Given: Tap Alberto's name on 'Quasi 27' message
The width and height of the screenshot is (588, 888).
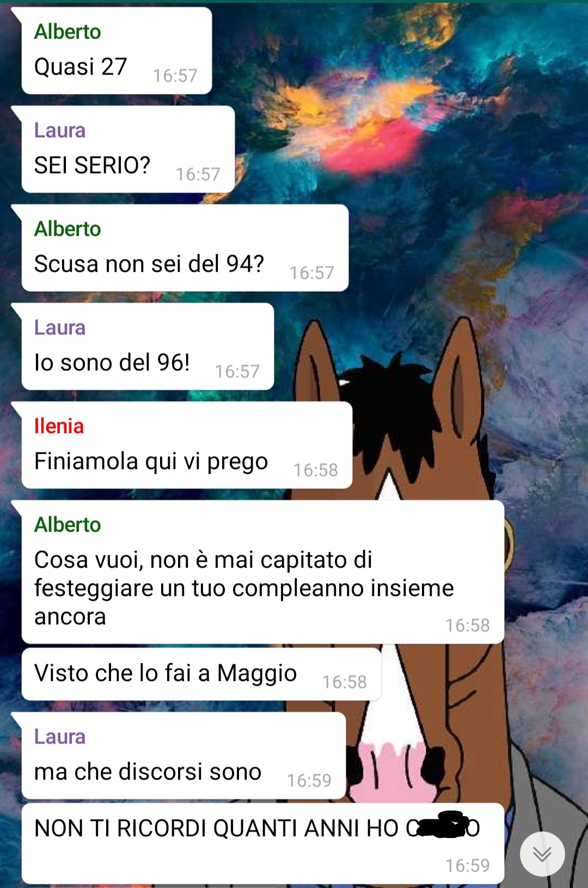Looking at the screenshot, I should [x=68, y=32].
